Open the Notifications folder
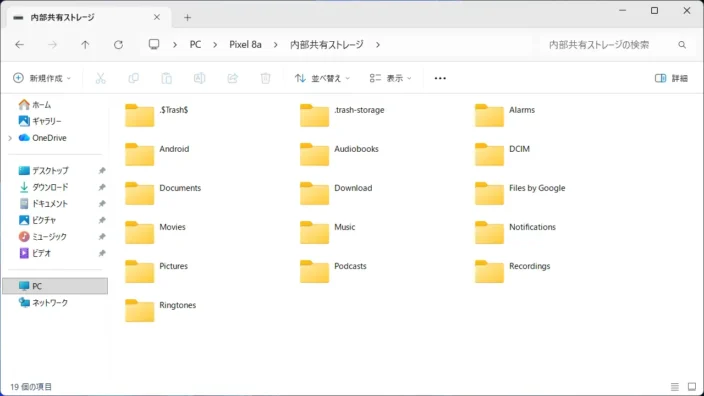The width and height of the screenshot is (704, 396). click(515, 232)
